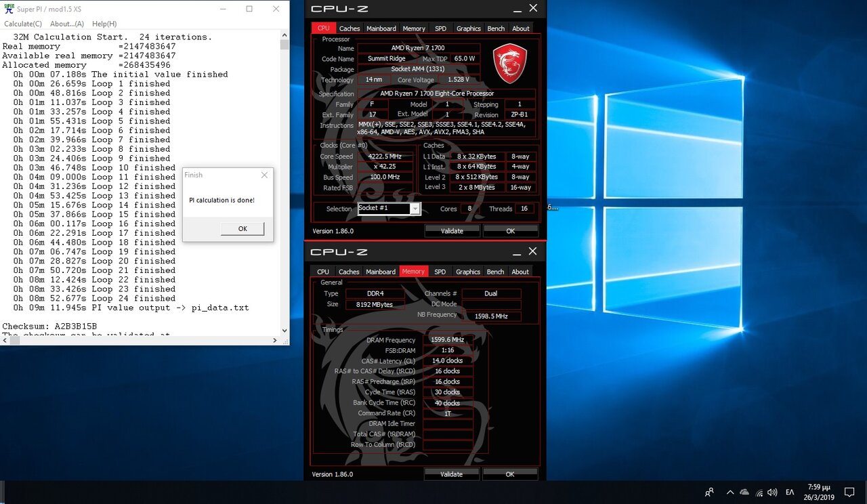Screen dimensions: 867x504
Task: Open the taskbar clock showing 7:59 μμ
Action: click(820, 492)
